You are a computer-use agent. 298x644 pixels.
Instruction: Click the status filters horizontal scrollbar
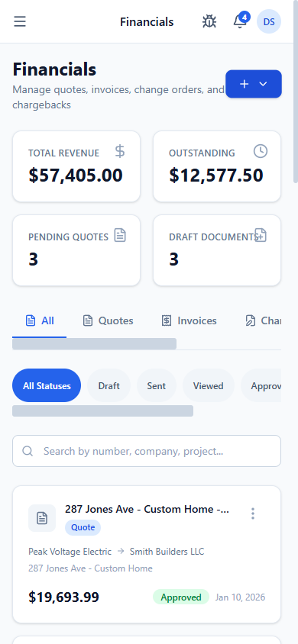(x=102, y=411)
